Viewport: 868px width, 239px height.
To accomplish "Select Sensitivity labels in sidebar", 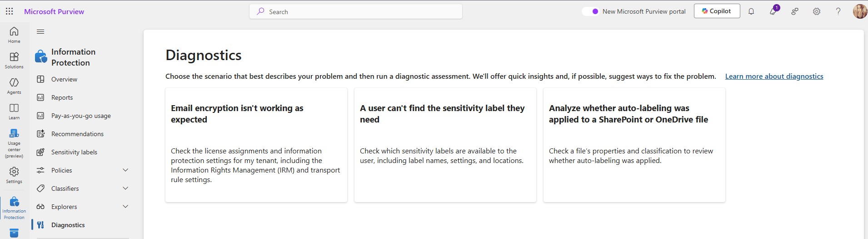I will point(74,152).
